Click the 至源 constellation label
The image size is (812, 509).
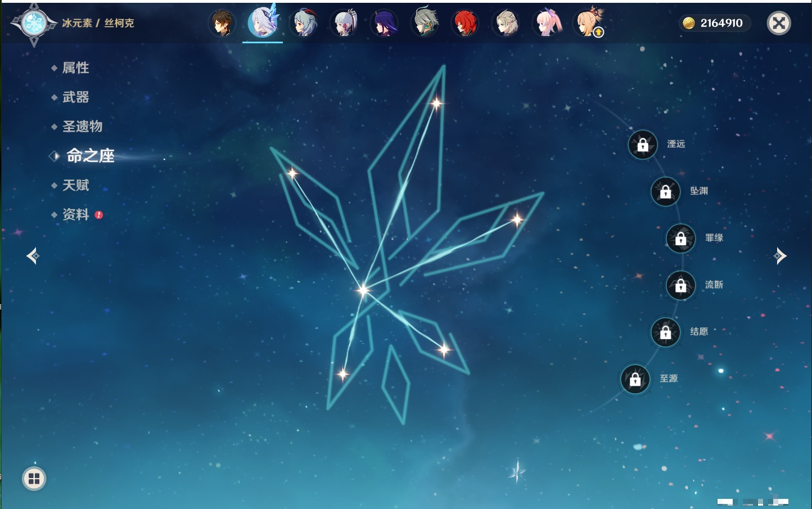click(x=669, y=379)
